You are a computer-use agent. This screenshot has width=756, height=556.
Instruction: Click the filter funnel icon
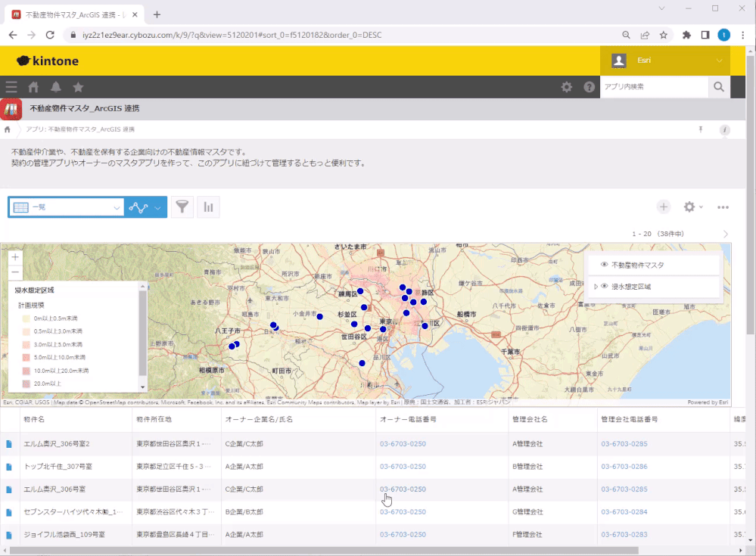182,207
